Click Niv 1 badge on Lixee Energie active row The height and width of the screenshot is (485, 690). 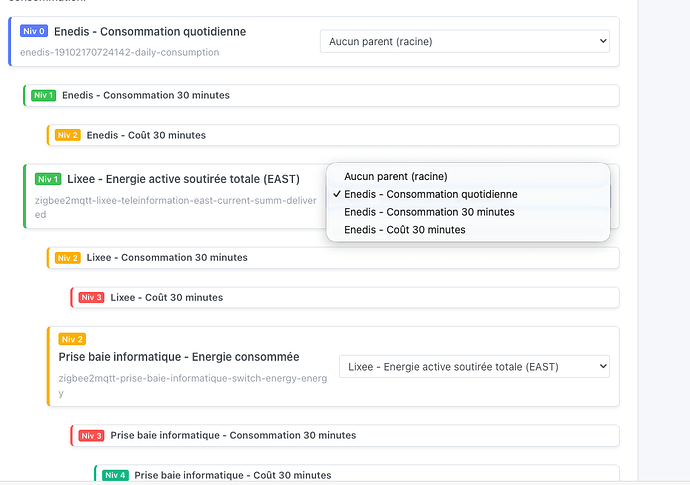[48, 179]
